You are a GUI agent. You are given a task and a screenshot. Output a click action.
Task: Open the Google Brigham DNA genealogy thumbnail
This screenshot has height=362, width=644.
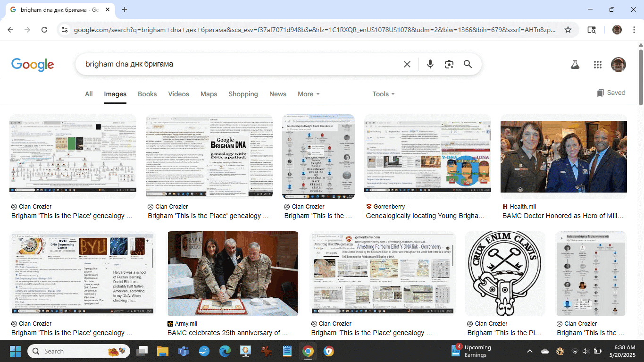[x=209, y=156]
